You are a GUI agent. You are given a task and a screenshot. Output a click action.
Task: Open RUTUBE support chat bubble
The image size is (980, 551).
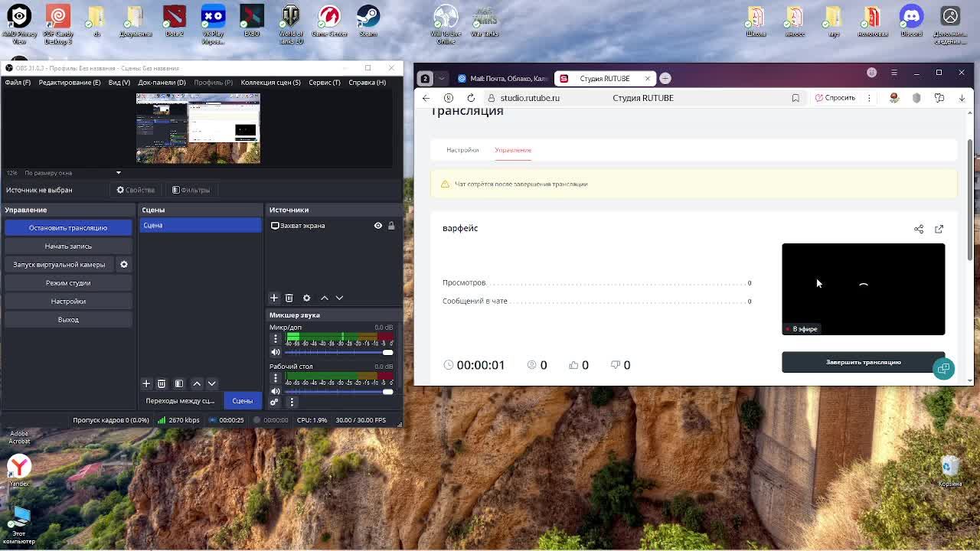click(943, 369)
